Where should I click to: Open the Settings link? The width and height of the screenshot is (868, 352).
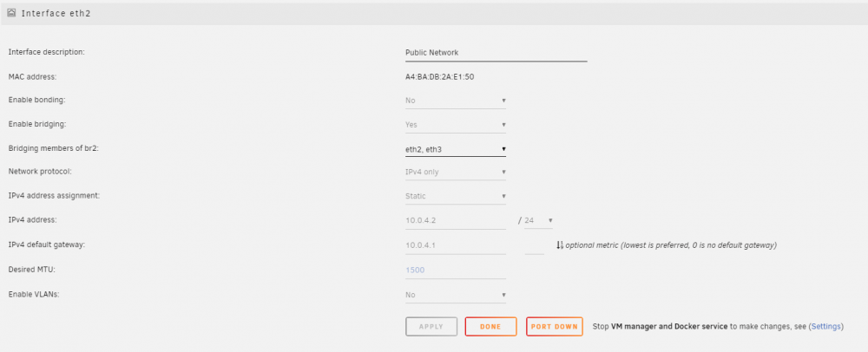tap(826, 327)
